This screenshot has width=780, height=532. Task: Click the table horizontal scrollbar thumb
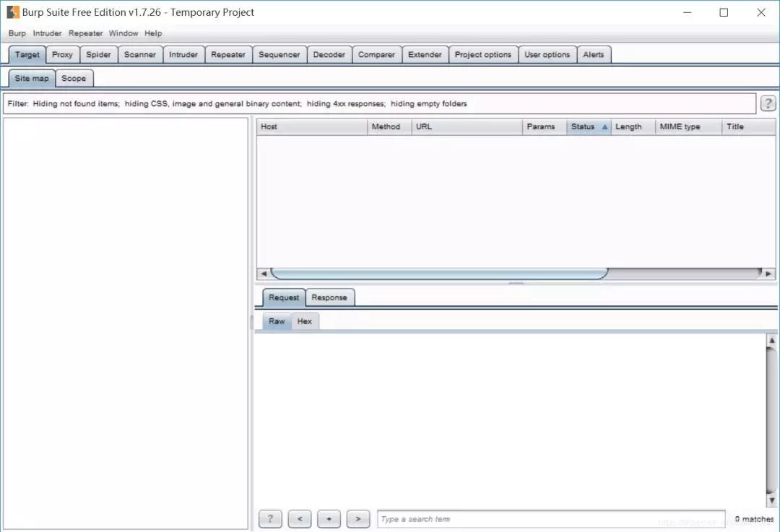(x=439, y=274)
